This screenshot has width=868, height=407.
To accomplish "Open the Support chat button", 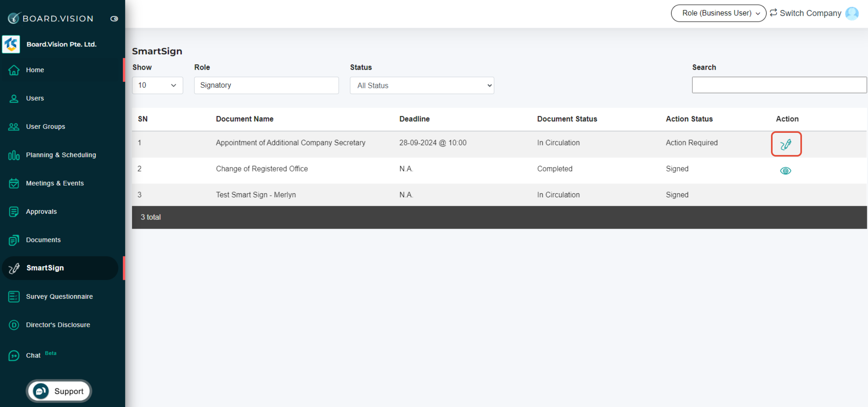I will click(x=59, y=391).
